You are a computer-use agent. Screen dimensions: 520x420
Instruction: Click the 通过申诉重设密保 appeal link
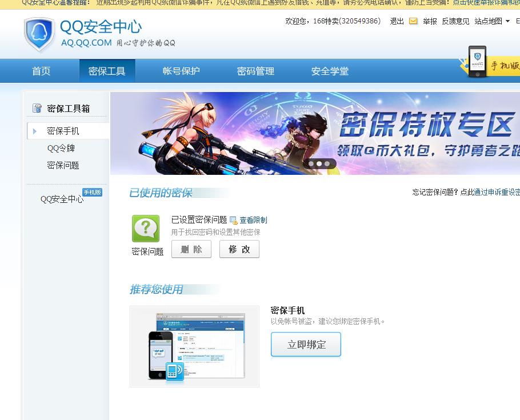tap(497, 192)
